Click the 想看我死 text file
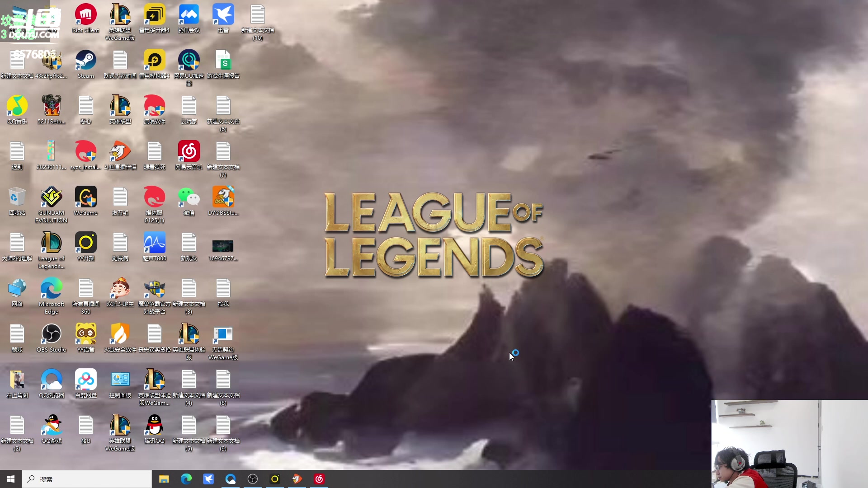The height and width of the screenshot is (488, 868). (x=154, y=156)
